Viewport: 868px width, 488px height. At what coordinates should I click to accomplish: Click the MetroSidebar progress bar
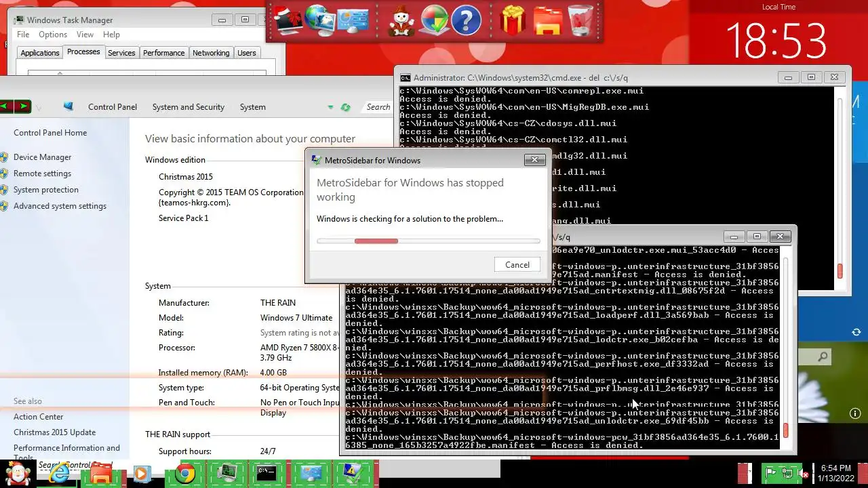[429, 241]
